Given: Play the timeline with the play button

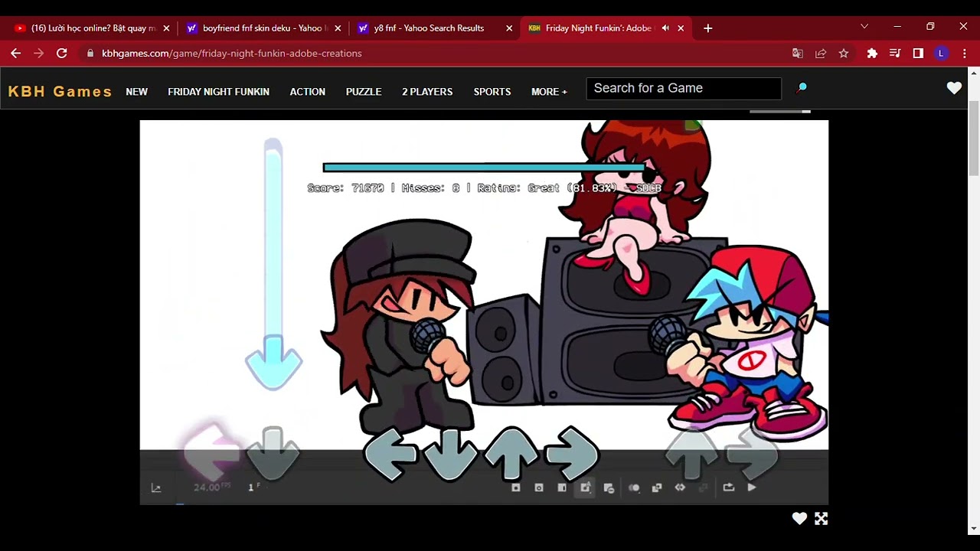Looking at the screenshot, I should pyautogui.click(x=752, y=487).
